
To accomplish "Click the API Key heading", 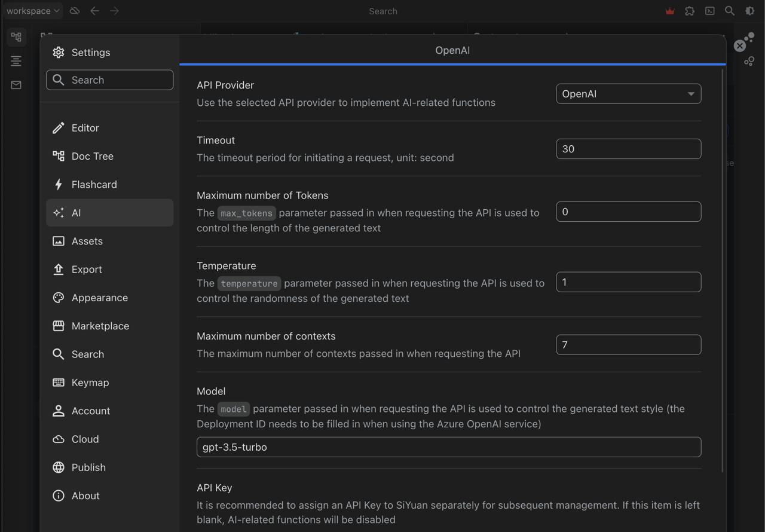I will (215, 488).
